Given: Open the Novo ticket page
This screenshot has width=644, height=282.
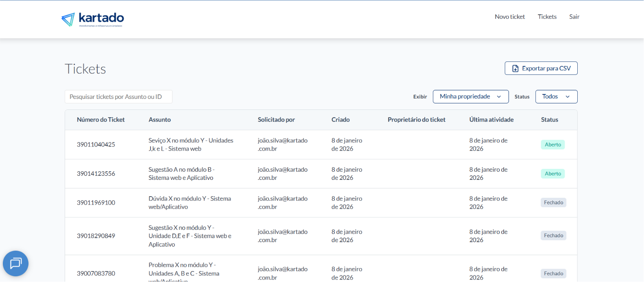Looking at the screenshot, I should [x=509, y=17].
